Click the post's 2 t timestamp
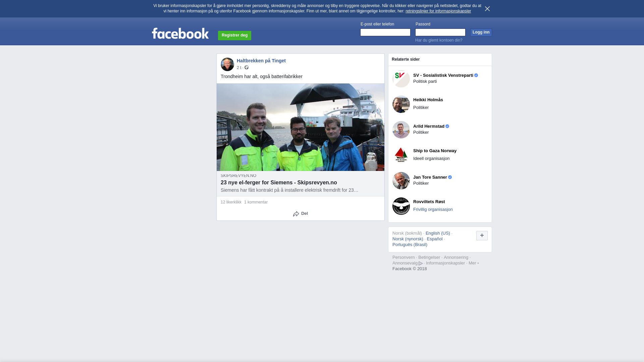Image resolution: width=644 pixels, height=362 pixels. pyautogui.click(x=239, y=68)
